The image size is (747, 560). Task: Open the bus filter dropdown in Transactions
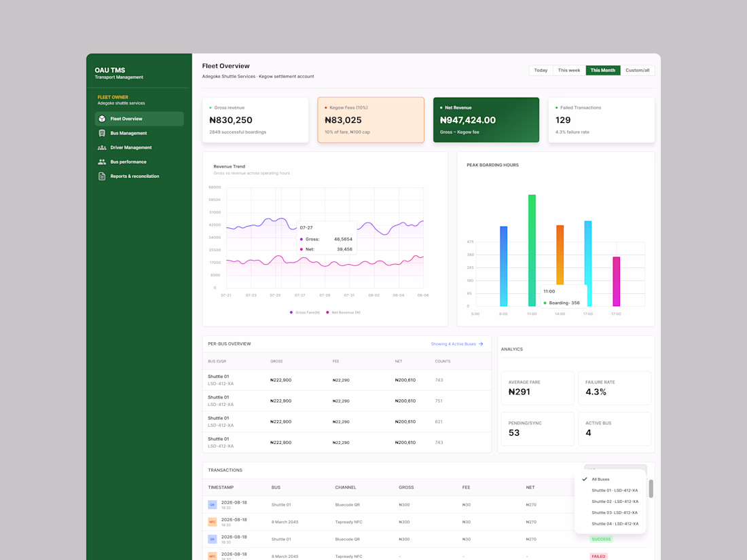(x=615, y=469)
